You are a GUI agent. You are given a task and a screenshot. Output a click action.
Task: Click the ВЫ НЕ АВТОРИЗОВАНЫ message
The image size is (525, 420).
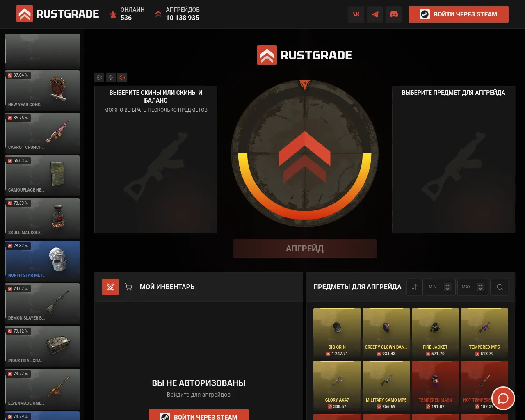tap(199, 383)
